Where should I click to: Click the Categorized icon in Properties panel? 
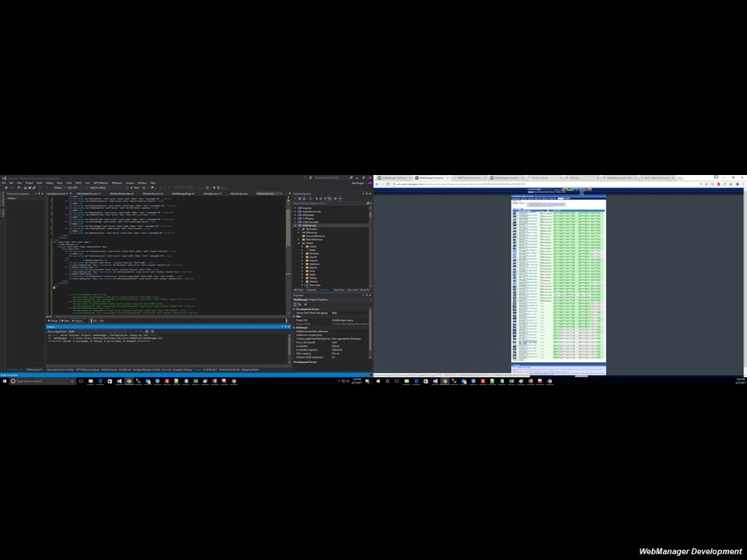(x=295, y=304)
